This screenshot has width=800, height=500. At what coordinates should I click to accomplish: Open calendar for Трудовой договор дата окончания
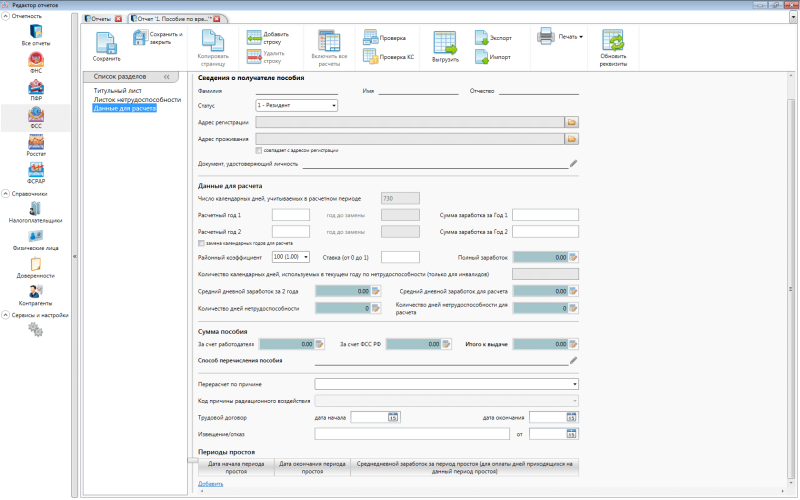pos(571,417)
